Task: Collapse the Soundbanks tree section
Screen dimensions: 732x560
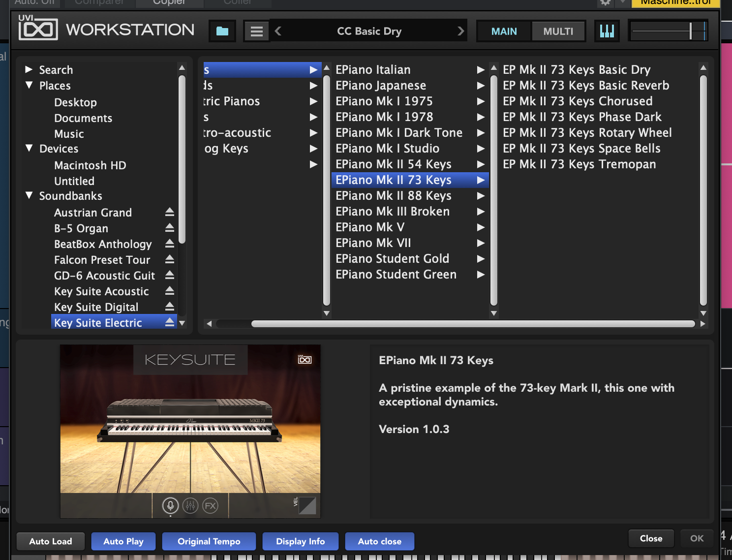Action: click(29, 195)
